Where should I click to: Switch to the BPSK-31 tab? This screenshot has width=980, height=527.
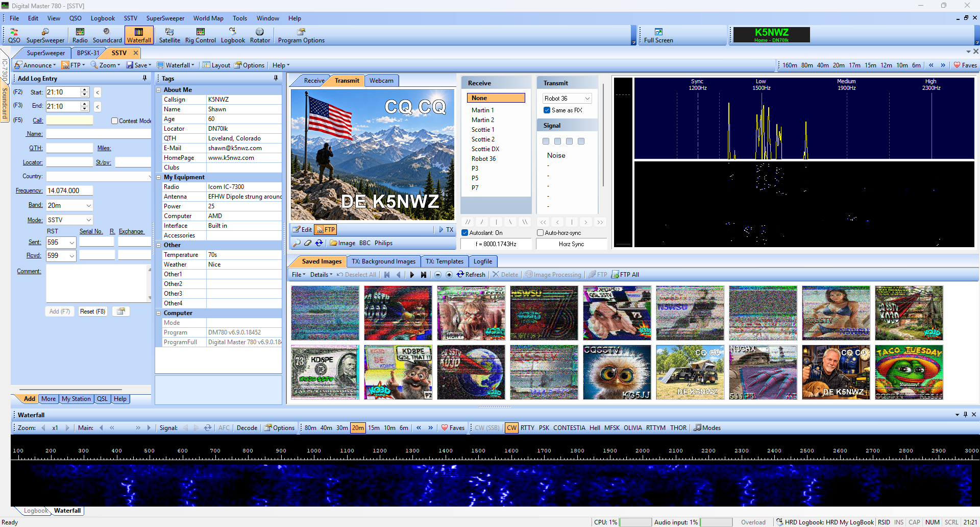tap(88, 53)
